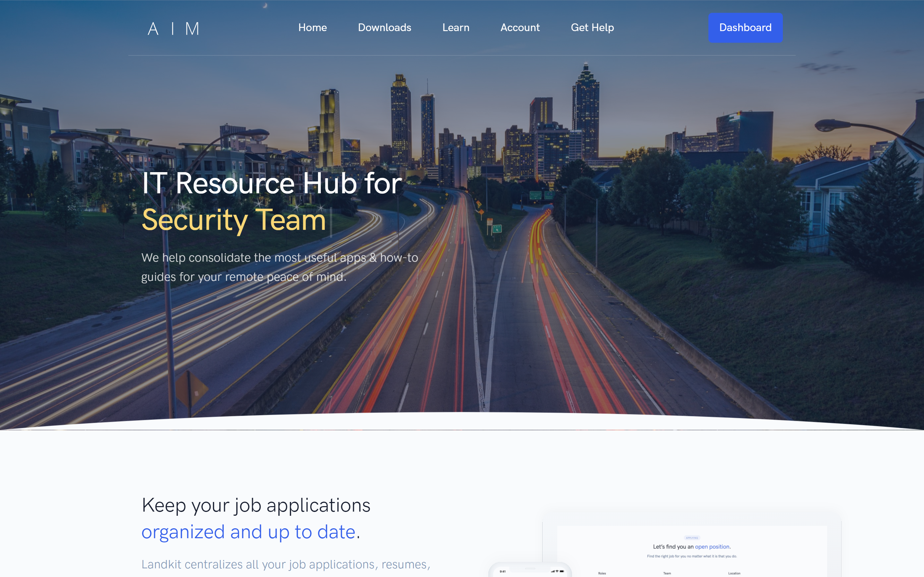This screenshot has height=577, width=924.
Task: Click the APPLYING badge in the mockup
Action: [x=691, y=538]
